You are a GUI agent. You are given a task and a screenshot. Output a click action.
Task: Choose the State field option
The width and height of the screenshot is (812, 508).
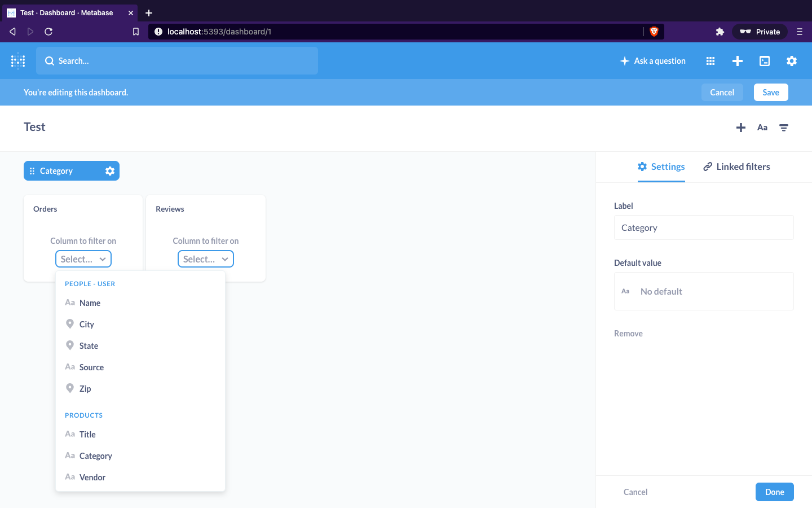[x=140, y=346]
